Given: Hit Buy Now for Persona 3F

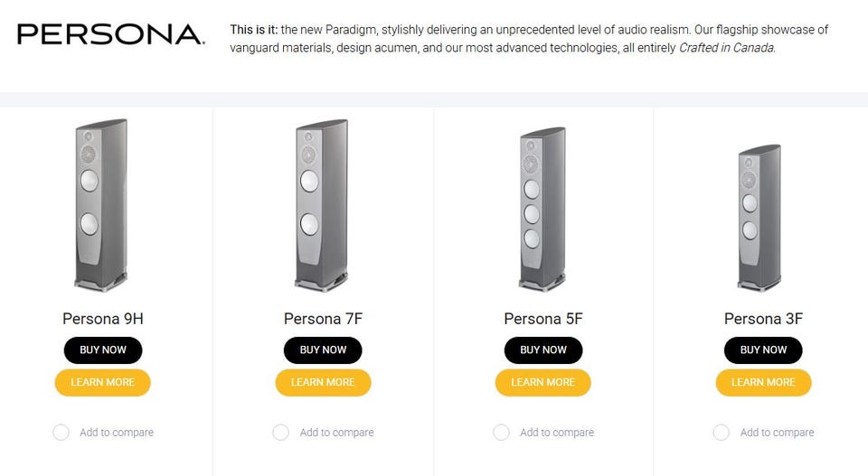Looking at the screenshot, I should point(763,350).
